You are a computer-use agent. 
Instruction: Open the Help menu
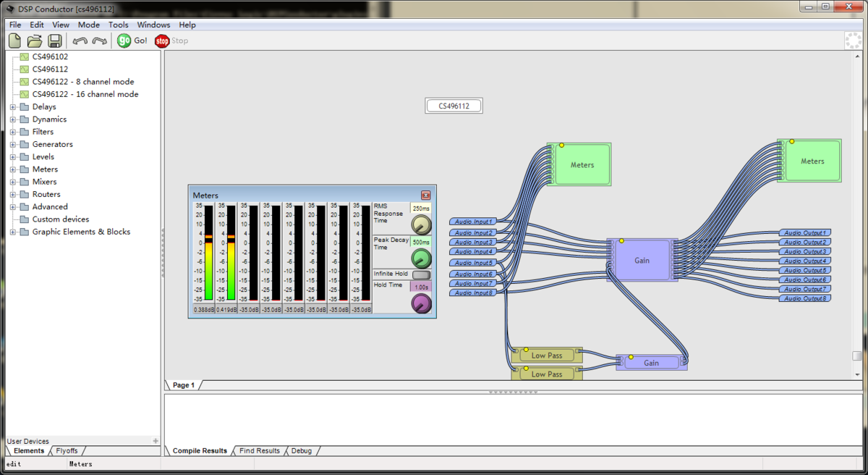click(x=187, y=25)
